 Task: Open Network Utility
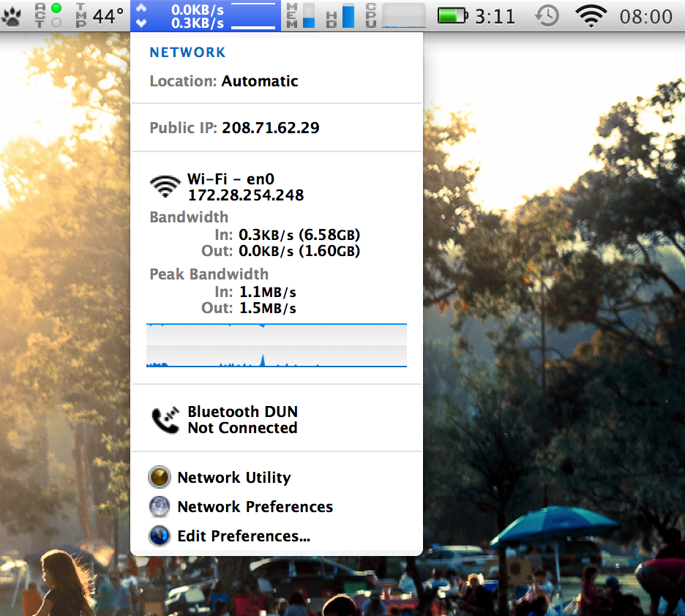pyautogui.click(x=233, y=478)
